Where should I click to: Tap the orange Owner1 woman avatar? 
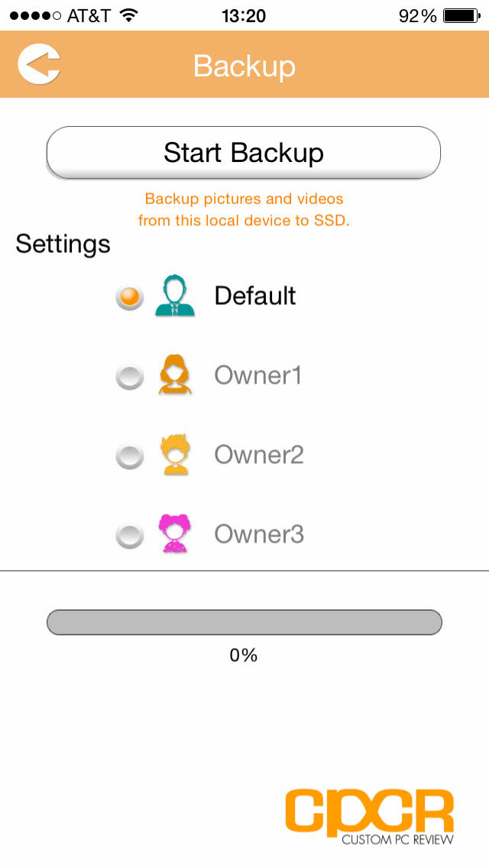click(175, 374)
